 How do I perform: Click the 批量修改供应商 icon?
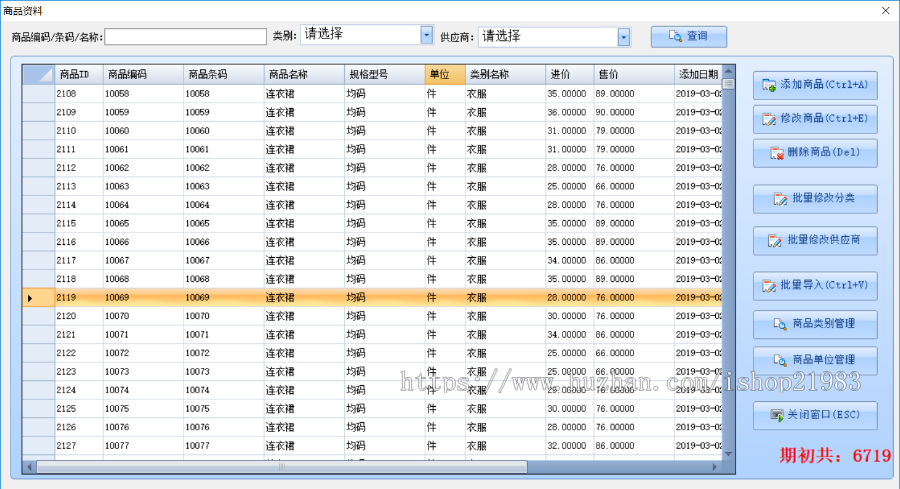point(774,241)
